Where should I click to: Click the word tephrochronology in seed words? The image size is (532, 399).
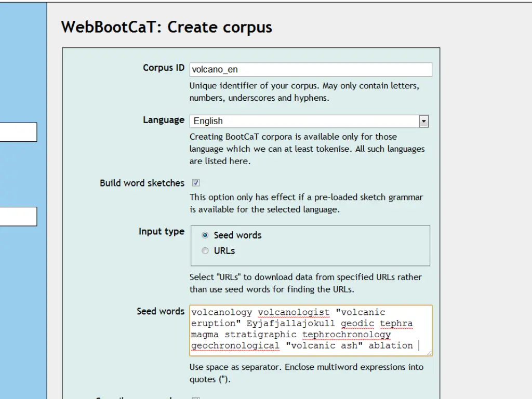click(x=346, y=335)
